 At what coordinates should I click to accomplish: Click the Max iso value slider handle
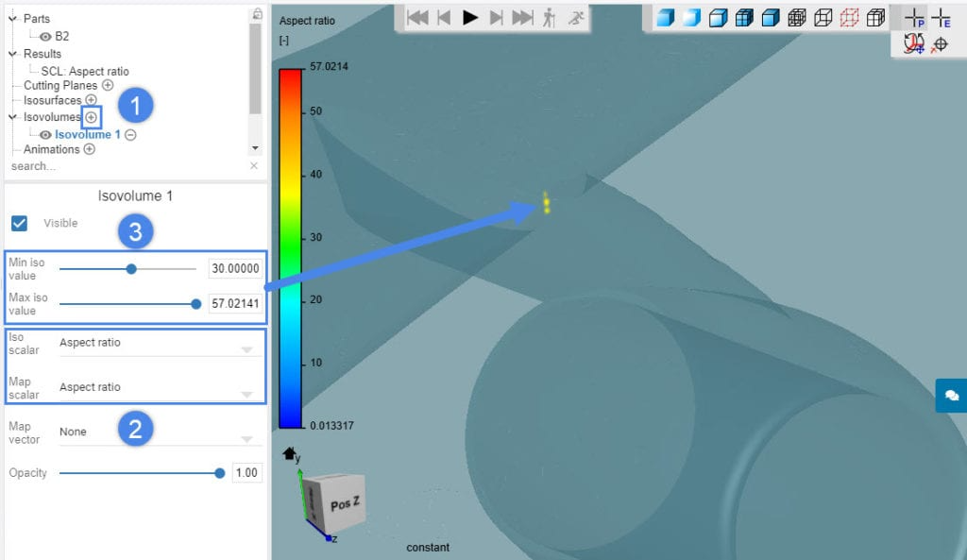[195, 304]
